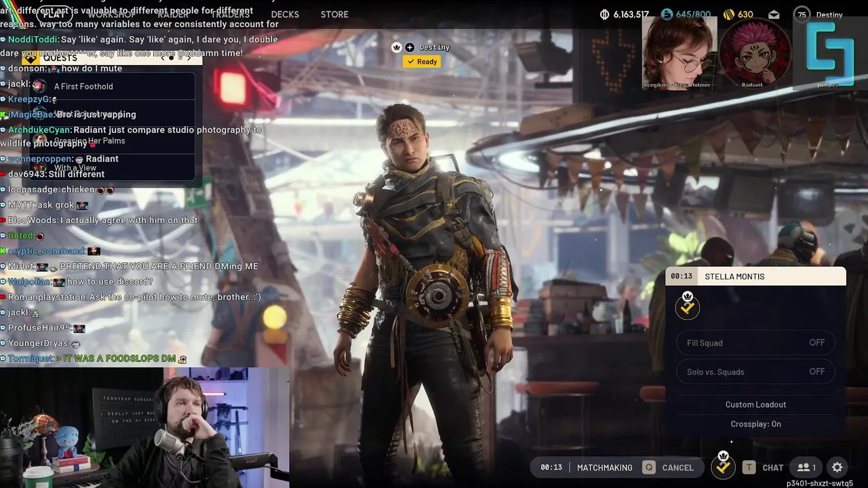Click the MATCHMAKING status label

[604, 468]
